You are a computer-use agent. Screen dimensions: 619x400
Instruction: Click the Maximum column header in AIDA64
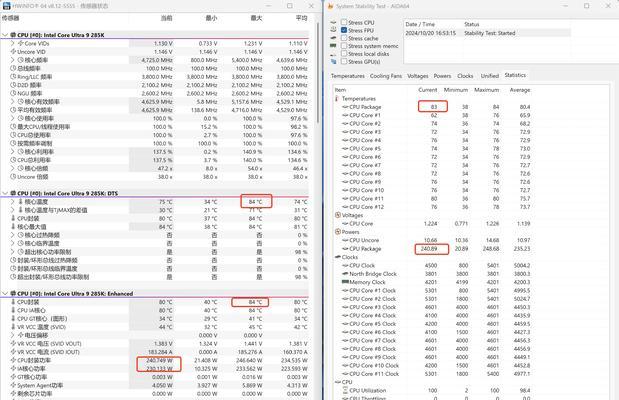(x=486, y=90)
